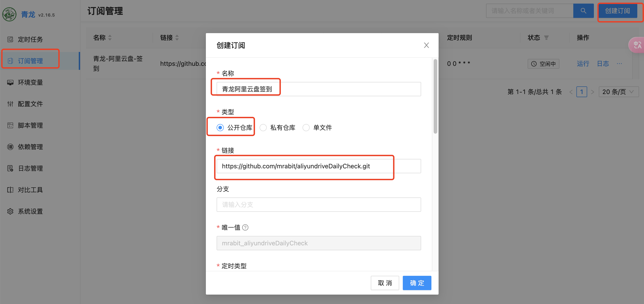Viewport: 644px width, 304px height.
Task: Click the 订阅管理 sidebar icon
Action: pyautogui.click(x=10, y=61)
